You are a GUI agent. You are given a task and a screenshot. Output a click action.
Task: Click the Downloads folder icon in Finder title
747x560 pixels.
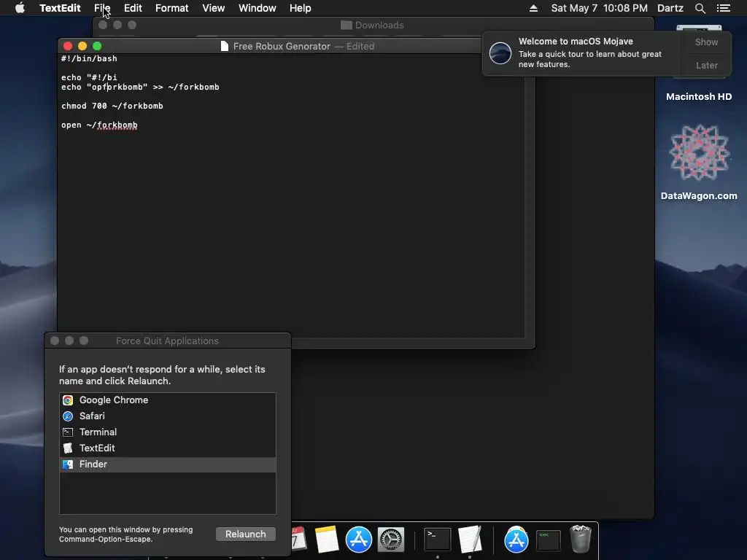(347, 26)
